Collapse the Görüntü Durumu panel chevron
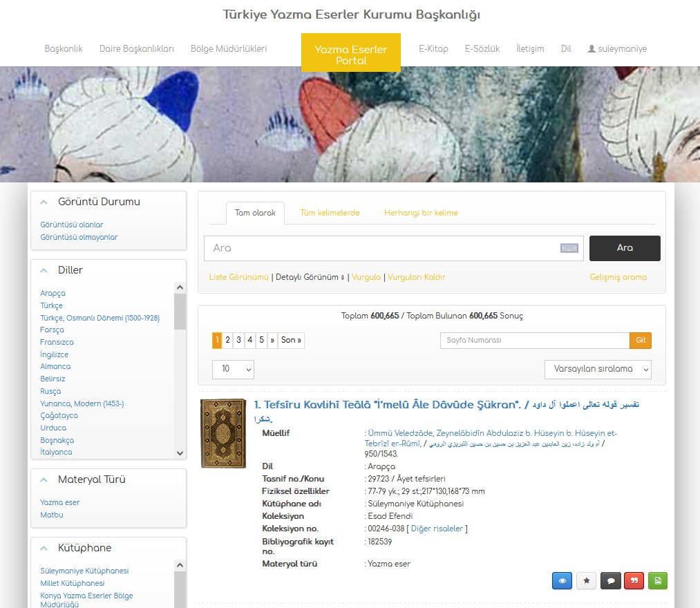Screen dimensions: 700x608 44,202
